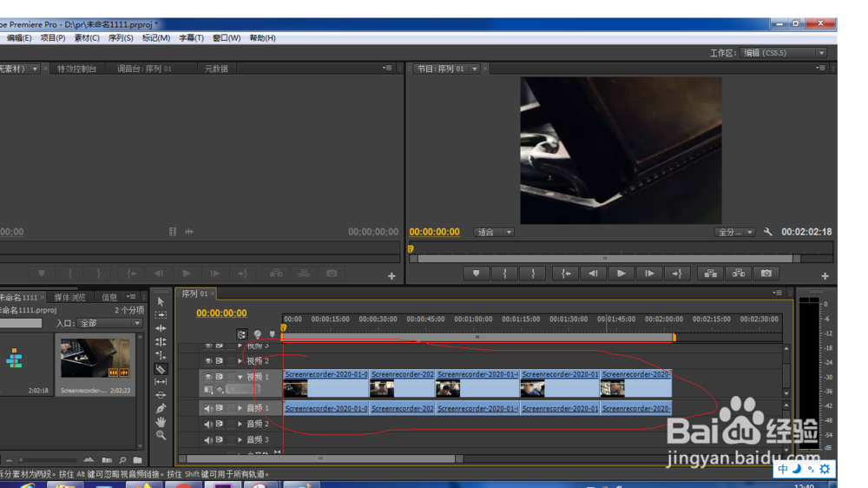Click Find search icon in Project panel
868x488 pixels.
click(x=122, y=459)
